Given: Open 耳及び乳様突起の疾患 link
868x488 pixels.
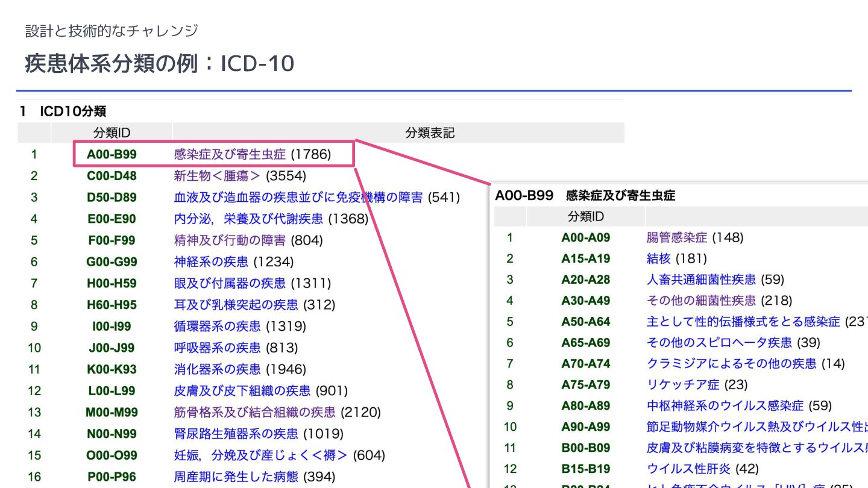Looking at the screenshot, I should [x=236, y=305].
